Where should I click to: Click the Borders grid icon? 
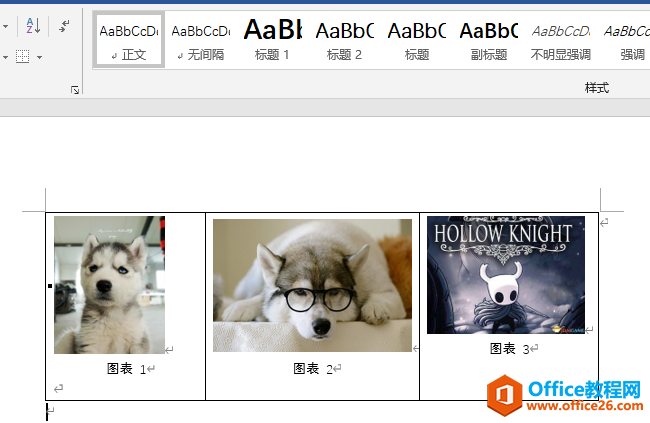(x=22, y=56)
